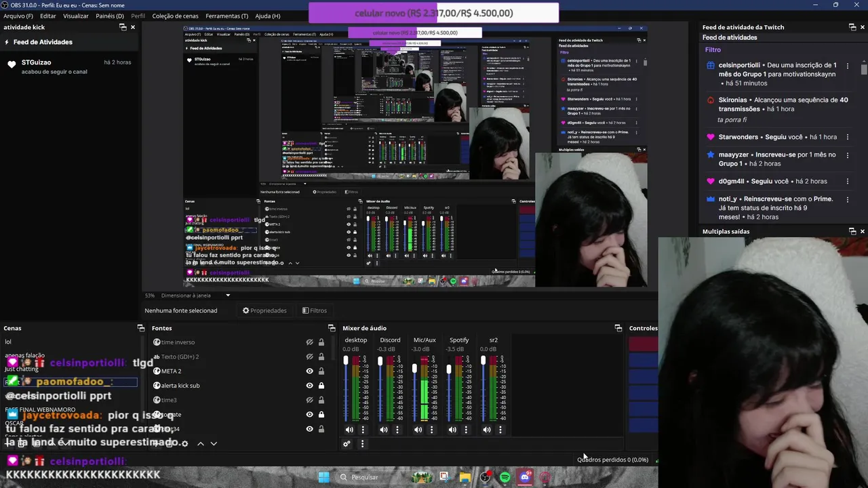Mute the sr2 audio channel
The width and height of the screenshot is (868, 488).
[x=486, y=430]
